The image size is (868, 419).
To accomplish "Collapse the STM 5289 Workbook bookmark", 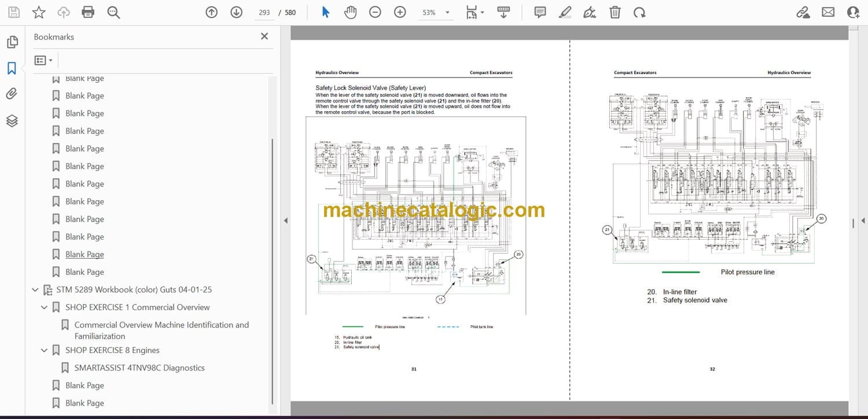I will 35,290.
